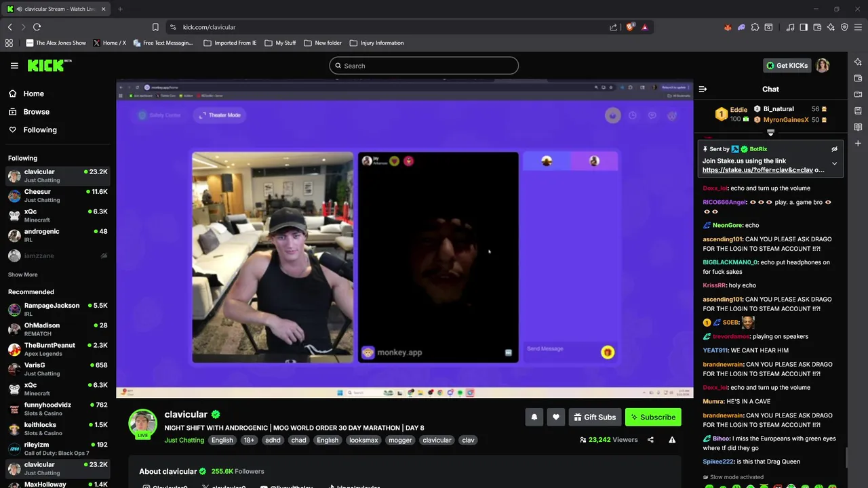Bookmark this page icon
The image size is (868, 488).
click(155, 27)
